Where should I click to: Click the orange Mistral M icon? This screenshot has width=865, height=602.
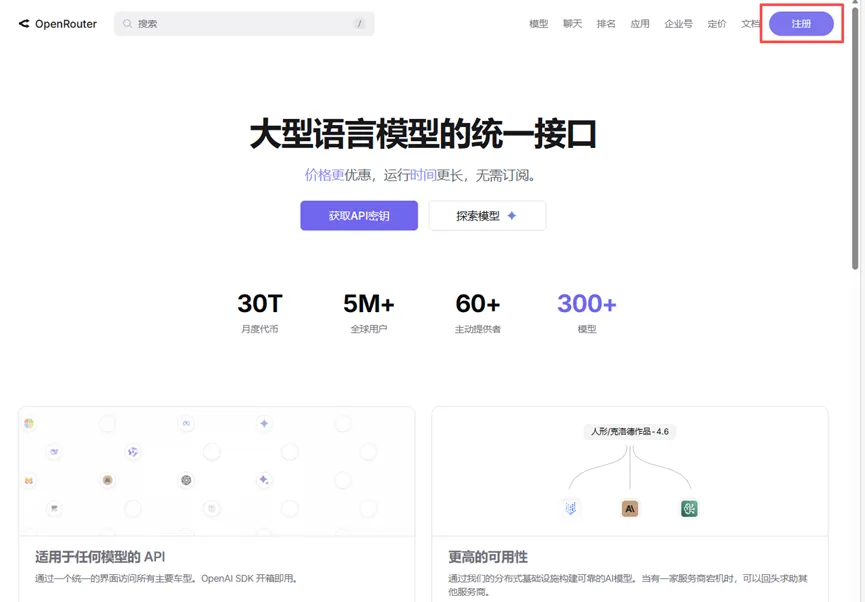29,480
